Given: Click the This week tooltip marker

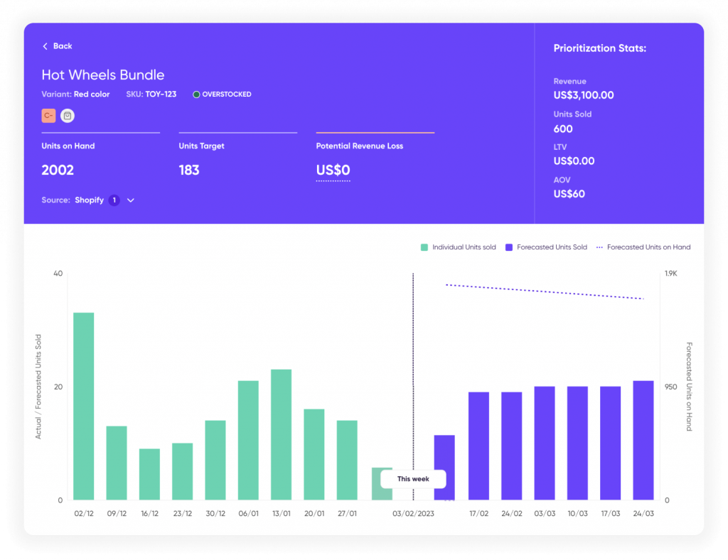Looking at the screenshot, I should [413, 479].
